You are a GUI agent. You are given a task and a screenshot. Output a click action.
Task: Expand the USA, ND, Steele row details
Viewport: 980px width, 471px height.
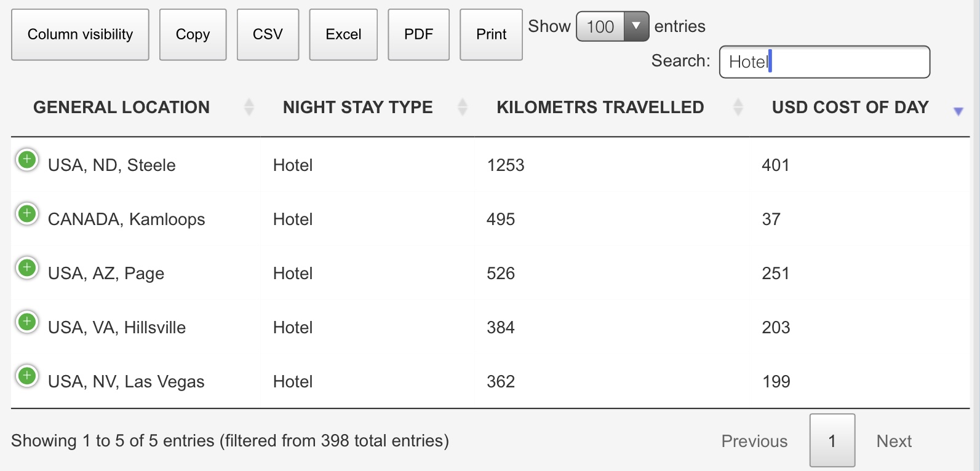point(27,160)
